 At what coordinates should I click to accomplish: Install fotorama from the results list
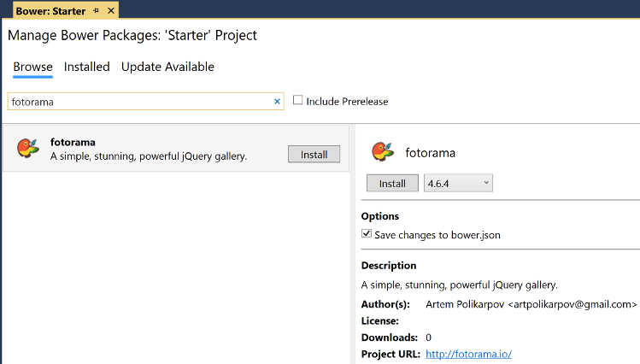pos(314,154)
